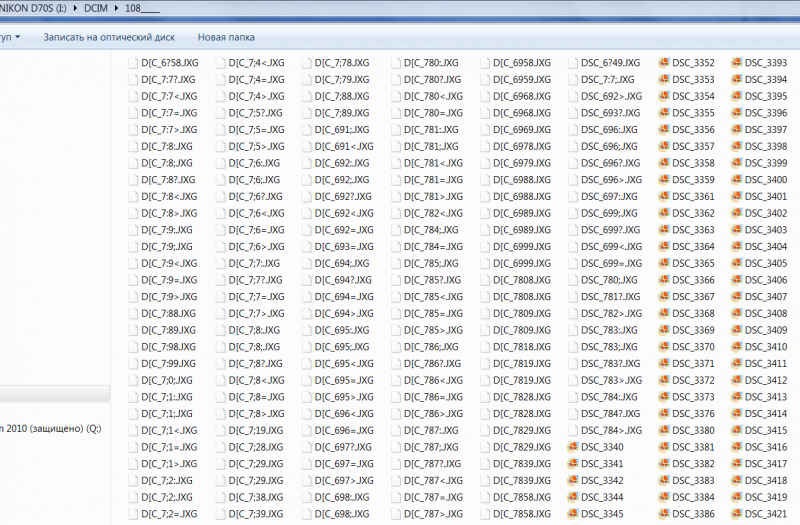
Task: Select the blank icon of DSC_6?49.JXG
Action: point(573,63)
